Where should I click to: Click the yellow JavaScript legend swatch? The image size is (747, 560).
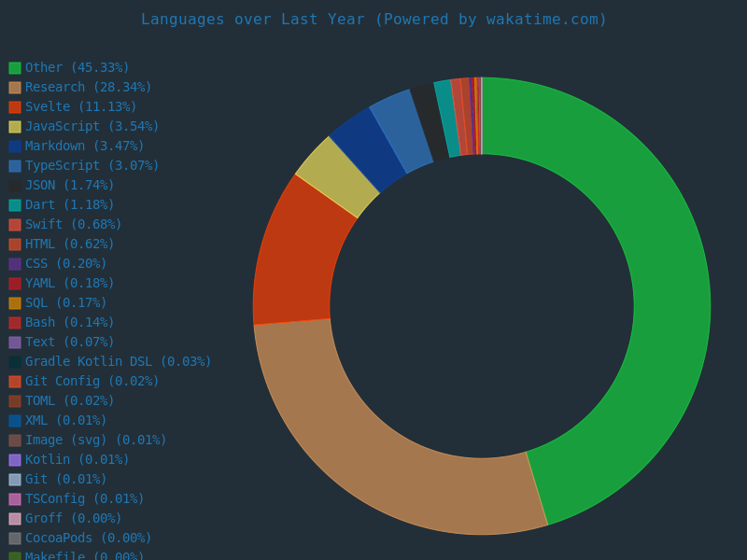(x=15, y=127)
